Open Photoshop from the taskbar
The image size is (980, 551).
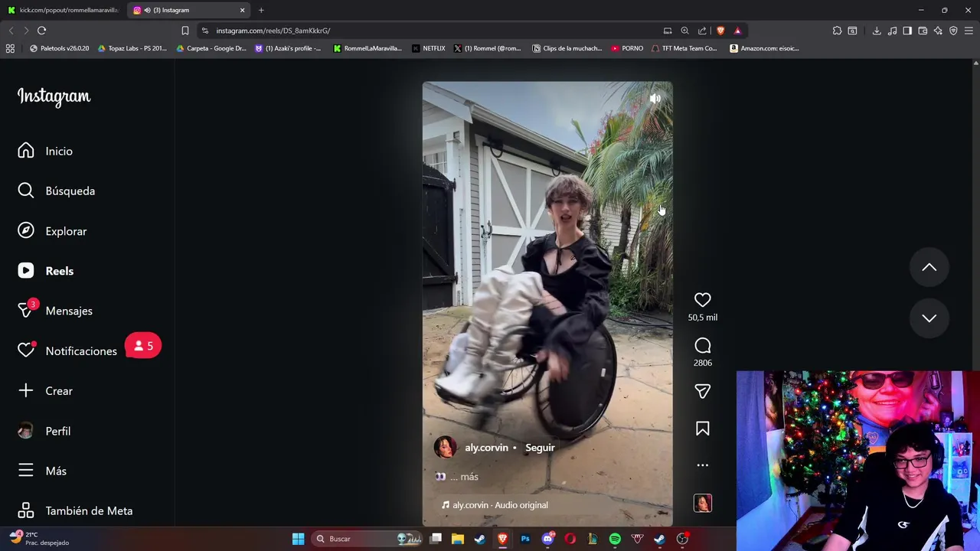(x=525, y=539)
